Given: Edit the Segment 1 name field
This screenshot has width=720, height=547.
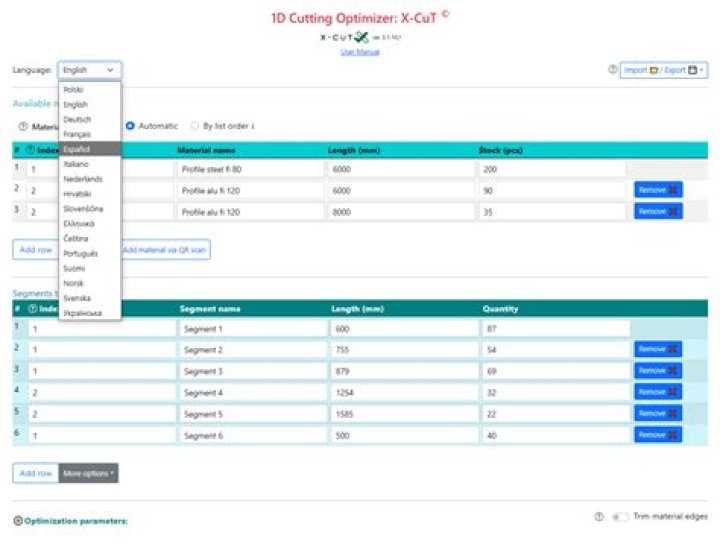Looking at the screenshot, I should (253, 329).
